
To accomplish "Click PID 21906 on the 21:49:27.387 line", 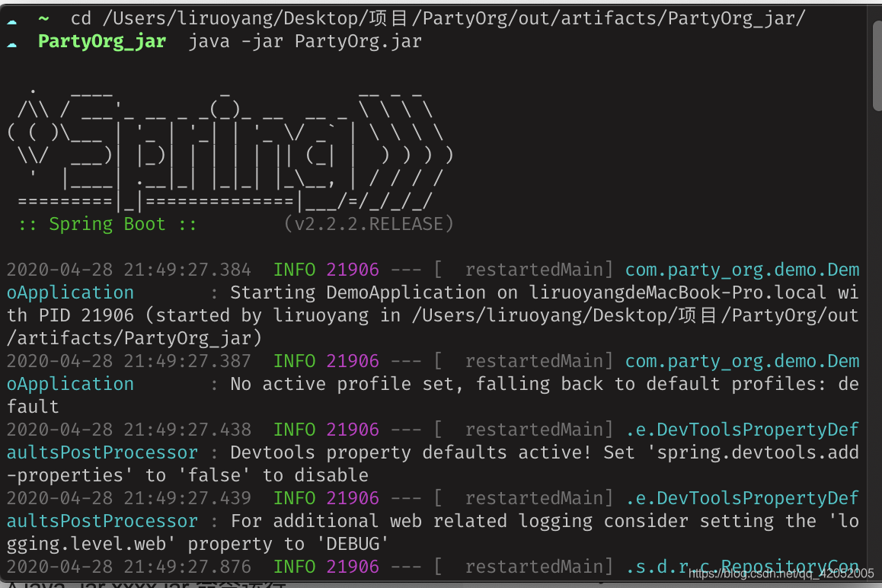I will click(353, 361).
